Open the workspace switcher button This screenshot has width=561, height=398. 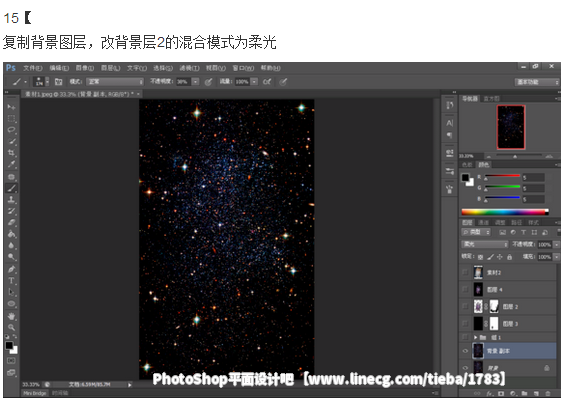(537, 82)
